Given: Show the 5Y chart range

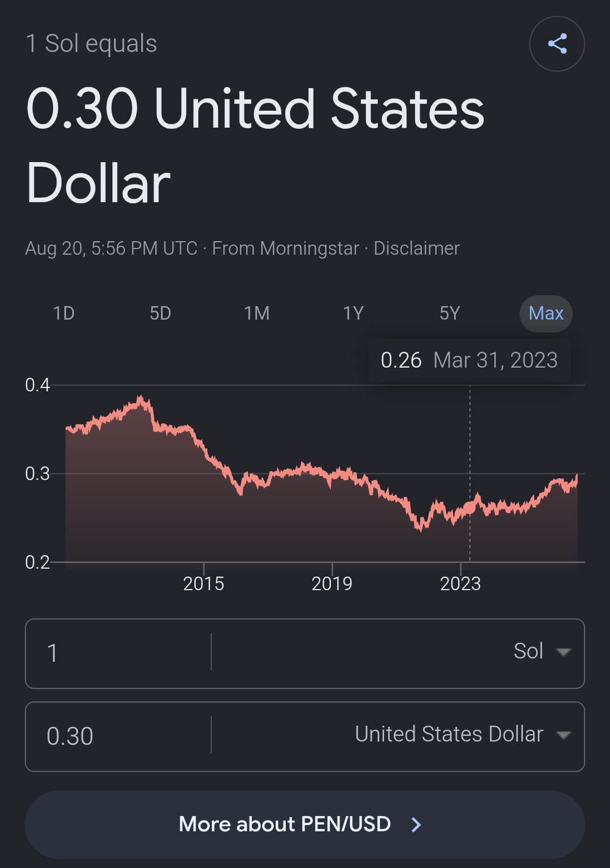Looking at the screenshot, I should coord(450,313).
